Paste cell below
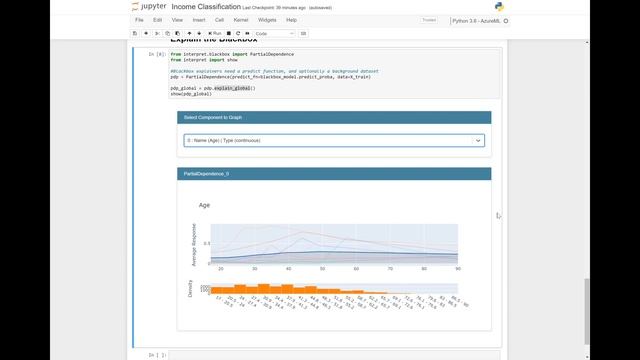The image size is (640, 360). [x=178, y=33]
